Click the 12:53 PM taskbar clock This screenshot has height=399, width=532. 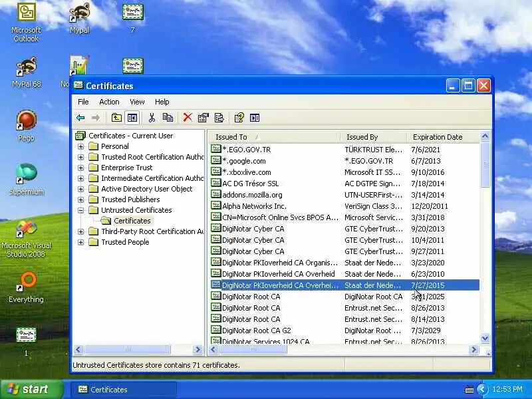(x=507, y=389)
